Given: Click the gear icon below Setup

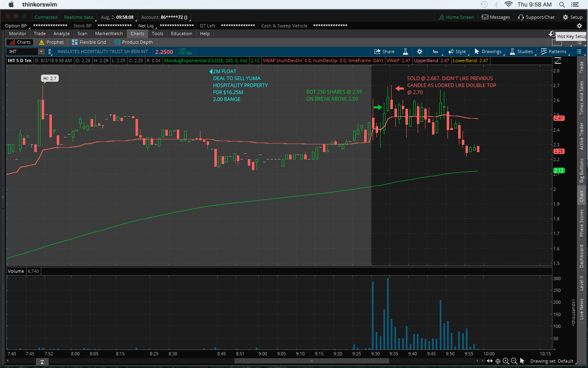Looking at the screenshot, I should coord(579,26).
